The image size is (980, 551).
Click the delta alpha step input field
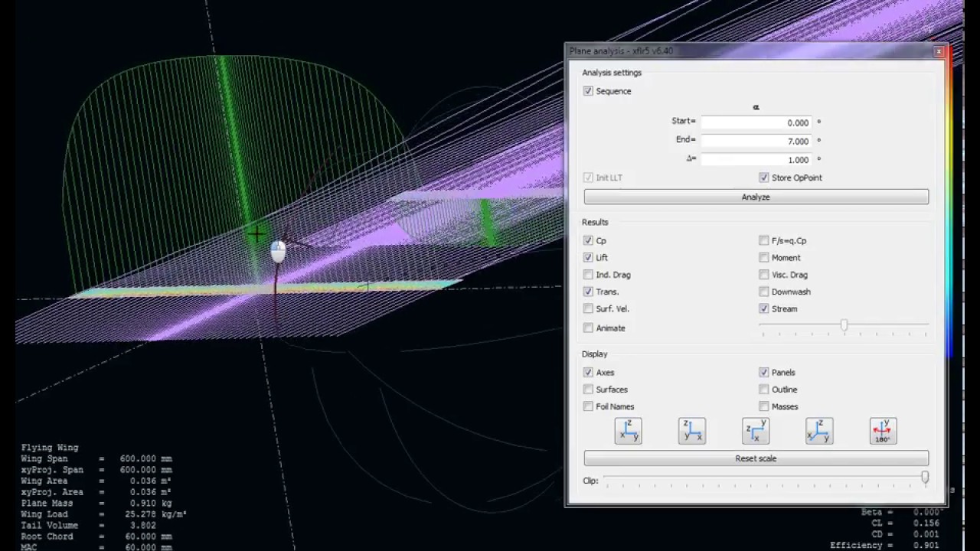point(756,159)
